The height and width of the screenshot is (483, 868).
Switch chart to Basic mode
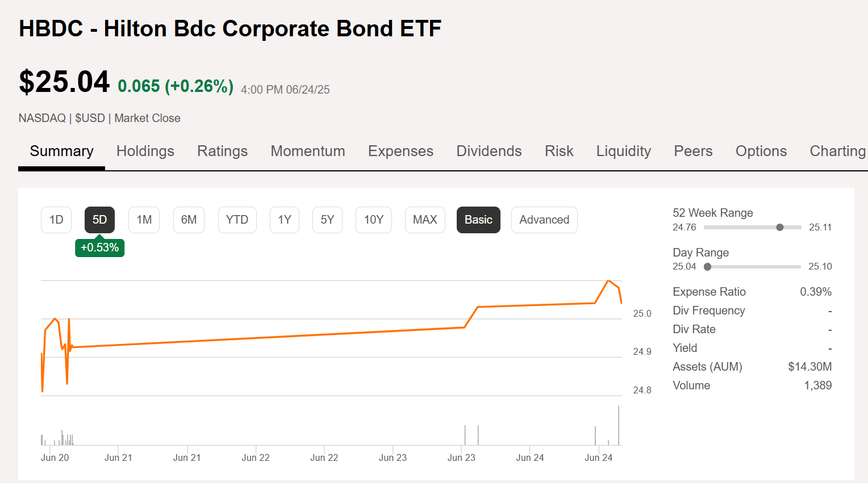click(478, 220)
